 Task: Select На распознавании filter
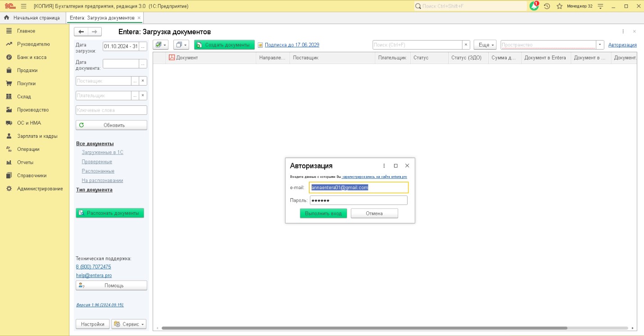coord(102,180)
